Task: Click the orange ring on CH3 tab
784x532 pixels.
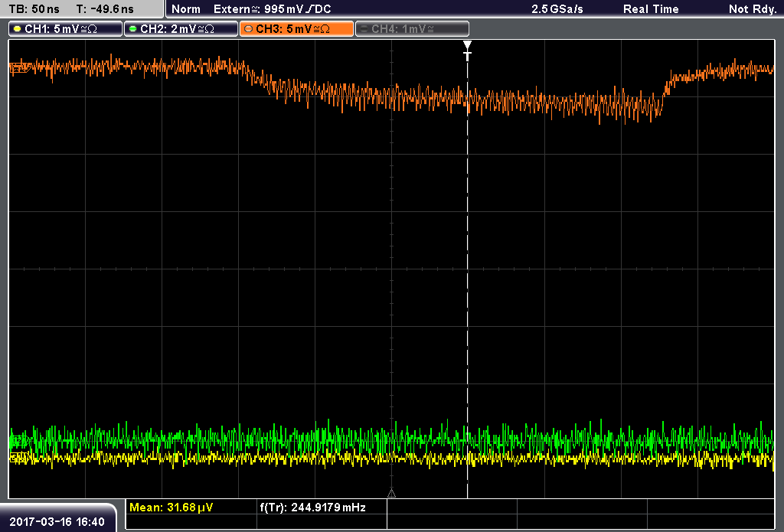Action: [249, 29]
